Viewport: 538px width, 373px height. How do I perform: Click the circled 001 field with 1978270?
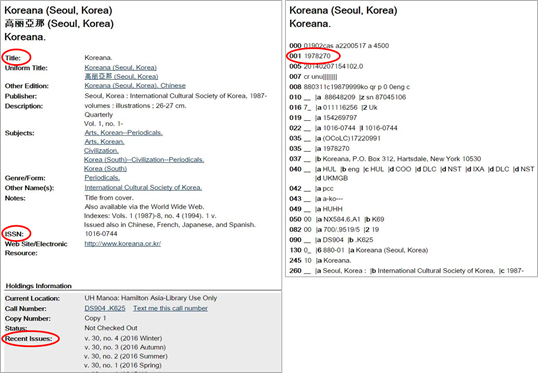(x=310, y=56)
